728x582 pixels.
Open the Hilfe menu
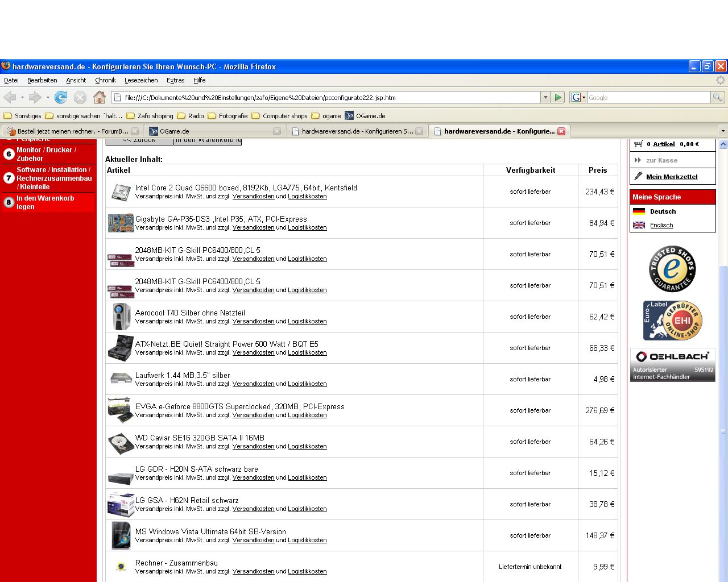199,80
